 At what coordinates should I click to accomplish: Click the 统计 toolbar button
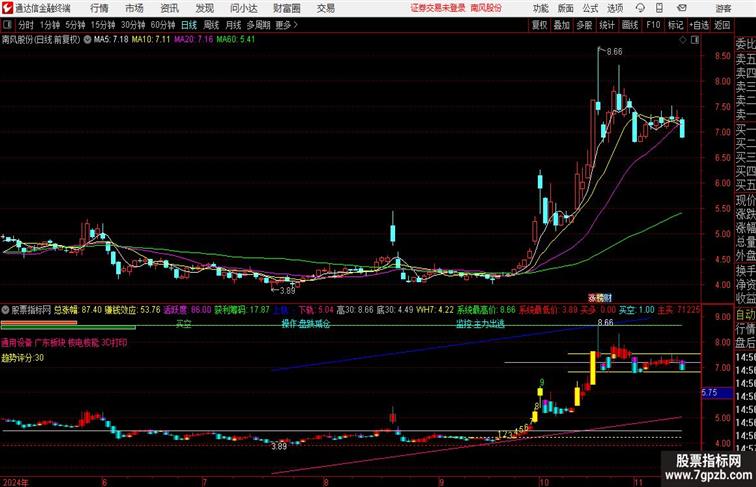607,25
